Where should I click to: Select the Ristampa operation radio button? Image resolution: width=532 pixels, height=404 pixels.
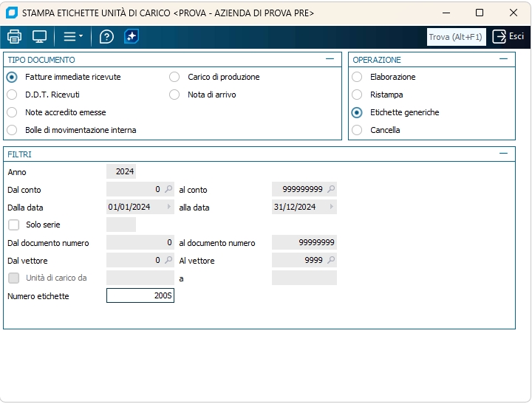[357, 95]
